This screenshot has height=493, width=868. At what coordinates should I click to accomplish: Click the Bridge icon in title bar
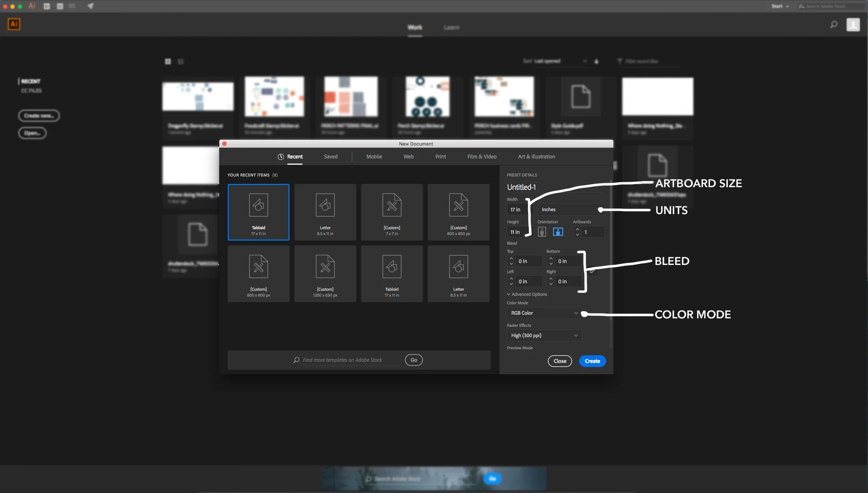[x=47, y=6]
